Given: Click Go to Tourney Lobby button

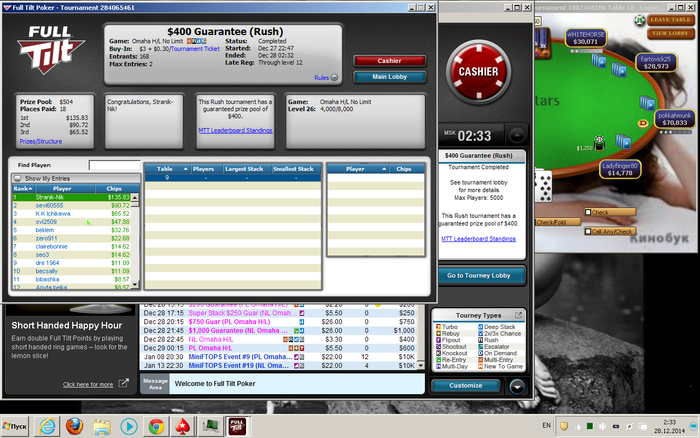Looking at the screenshot, I should [x=479, y=275].
